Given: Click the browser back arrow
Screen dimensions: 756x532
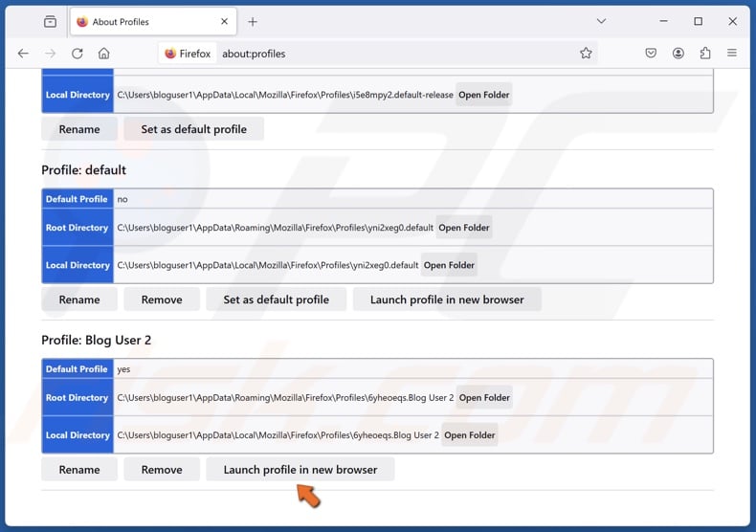Looking at the screenshot, I should point(23,54).
